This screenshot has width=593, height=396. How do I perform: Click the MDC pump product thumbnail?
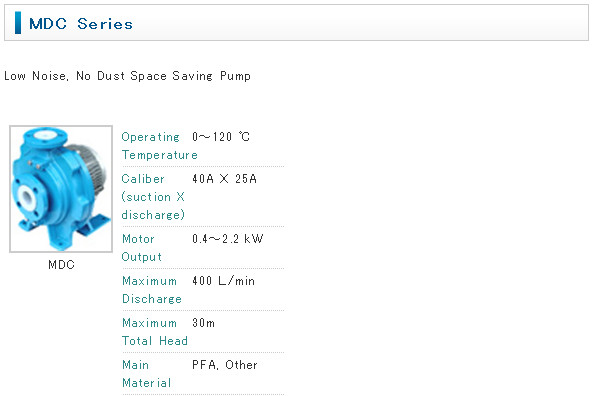(x=61, y=189)
